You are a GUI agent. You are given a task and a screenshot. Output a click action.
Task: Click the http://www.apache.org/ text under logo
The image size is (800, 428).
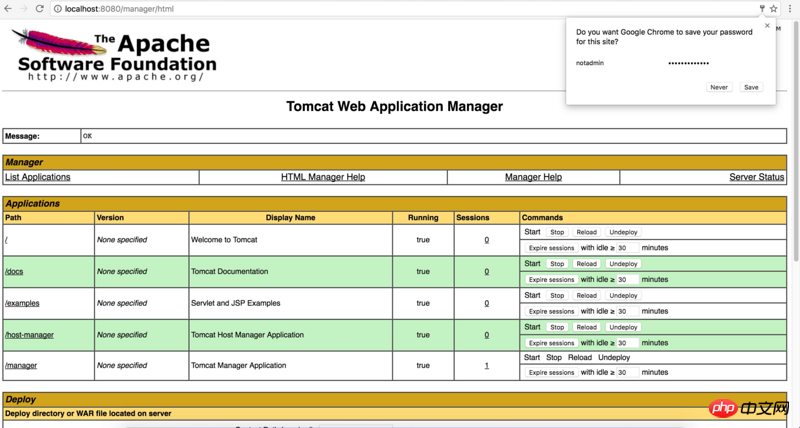116,77
